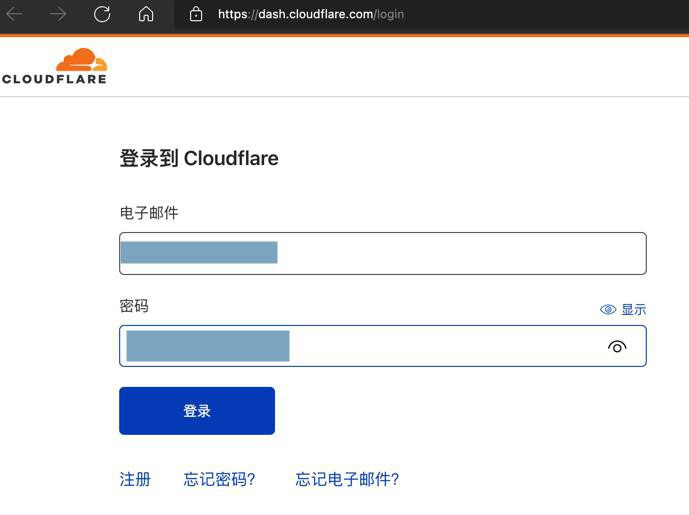Viewport: 689px width, 515px height.
Task: Select the address bar URL text
Action: click(311, 14)
